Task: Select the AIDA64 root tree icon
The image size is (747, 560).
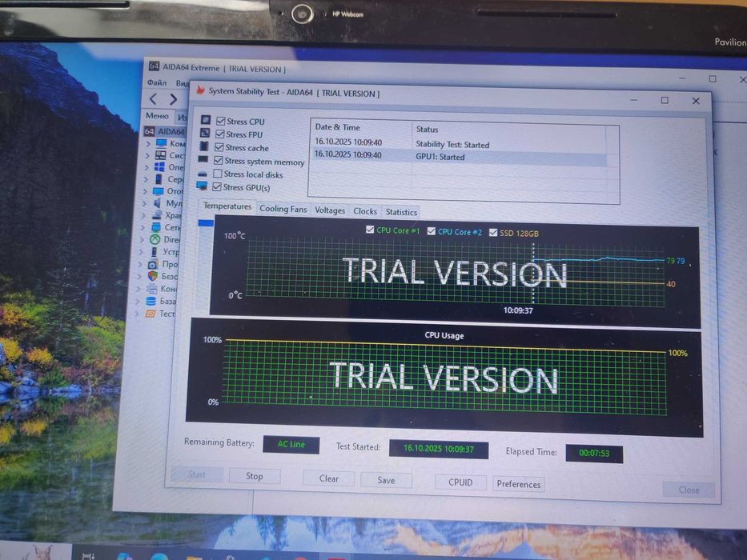Action: pos(150,131)
